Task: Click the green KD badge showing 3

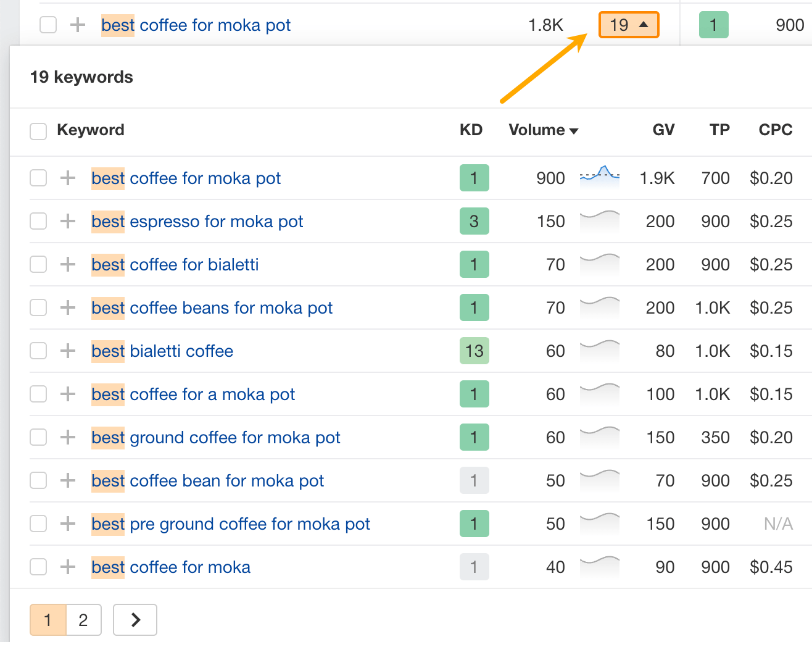Action: [474, 221]
